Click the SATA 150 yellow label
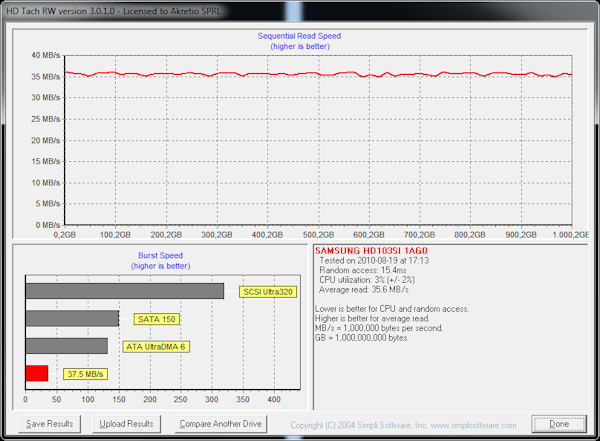The height and width of the screenshot is (441, 600). [157, 319]
